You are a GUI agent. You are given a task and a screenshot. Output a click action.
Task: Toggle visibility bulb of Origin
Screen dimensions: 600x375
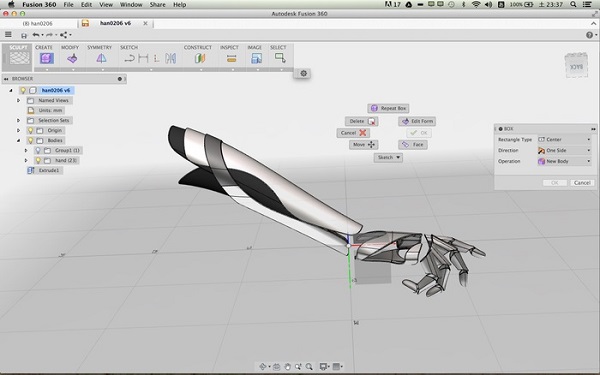point(30,130)
